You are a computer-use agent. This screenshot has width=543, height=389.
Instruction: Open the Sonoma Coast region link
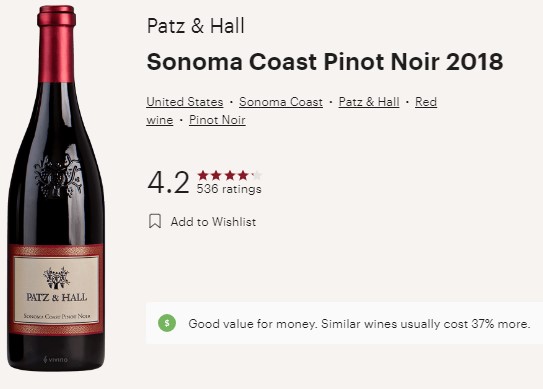pyautogui.click(x=281, y=102)
